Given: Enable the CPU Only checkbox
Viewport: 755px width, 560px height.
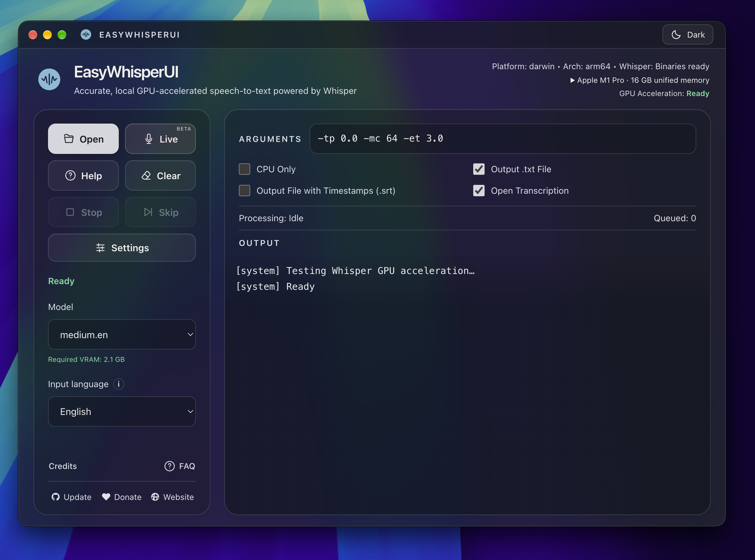Looking at the screenshot, I should coord(244,169).
